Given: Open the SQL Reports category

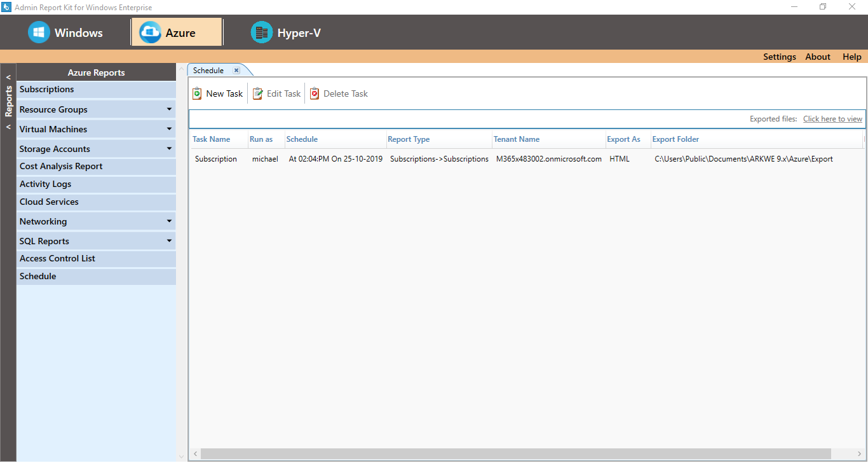Looking at the screenshot, I should (x=96, y=241).
